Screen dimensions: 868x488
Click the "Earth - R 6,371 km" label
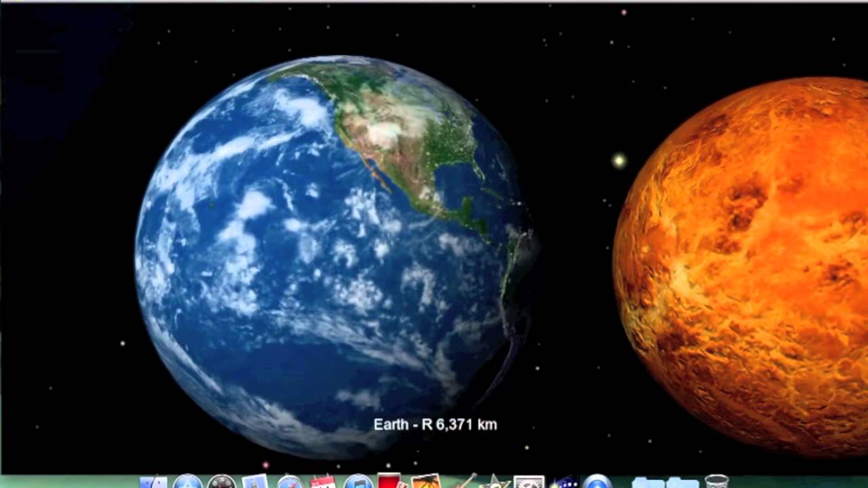pos(435,425)
